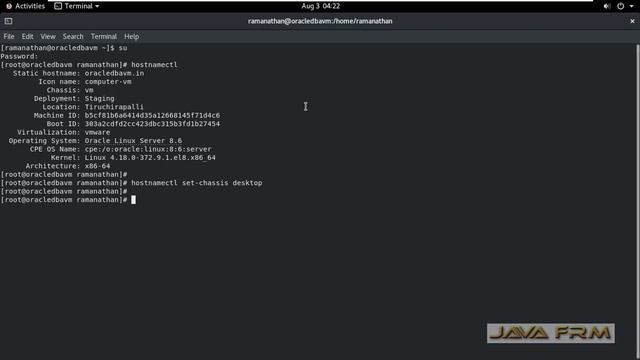Click Operating System Oracle Linux Server line
The height and width of the screenshot is (360, 640).
96,141
